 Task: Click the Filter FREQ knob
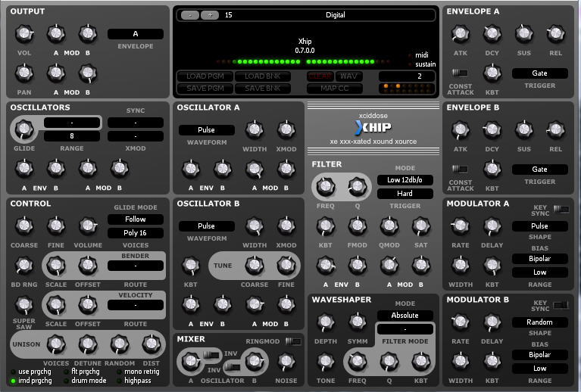pyautogui.click(x=325, y=186)
